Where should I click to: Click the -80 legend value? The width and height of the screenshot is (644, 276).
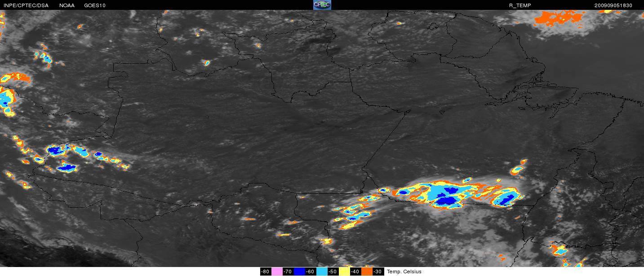tap(266, 272)
